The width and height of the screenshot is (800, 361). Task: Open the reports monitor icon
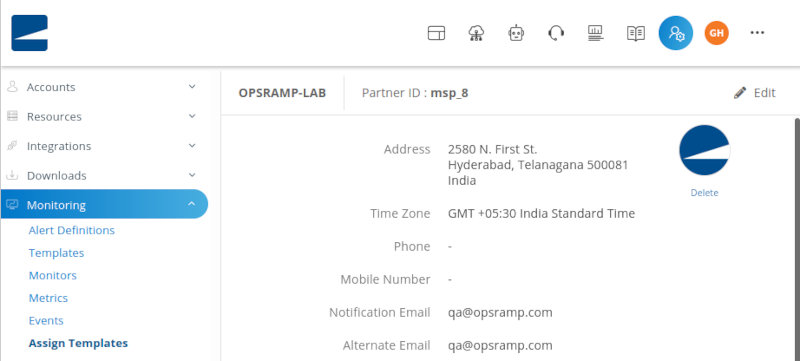[x=595, y=33]
